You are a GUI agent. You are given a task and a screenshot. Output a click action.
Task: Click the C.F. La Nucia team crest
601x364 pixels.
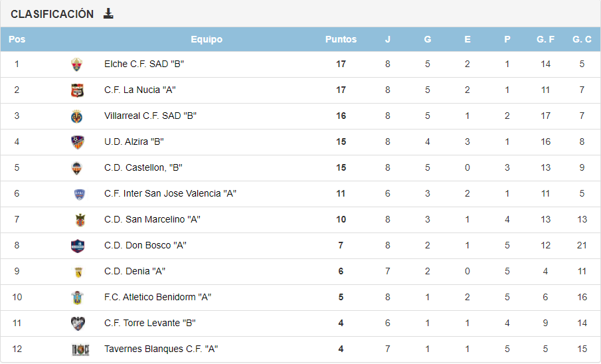point(77,90)
